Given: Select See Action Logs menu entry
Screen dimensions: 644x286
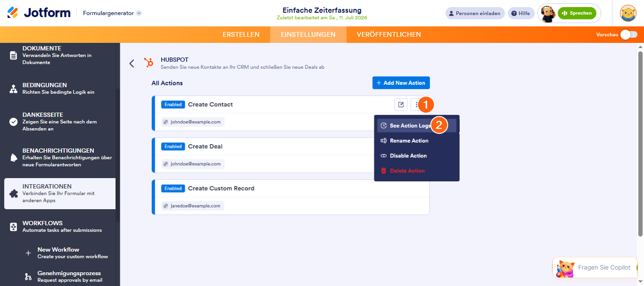Looking at the screenshot, I should [417, 126].
